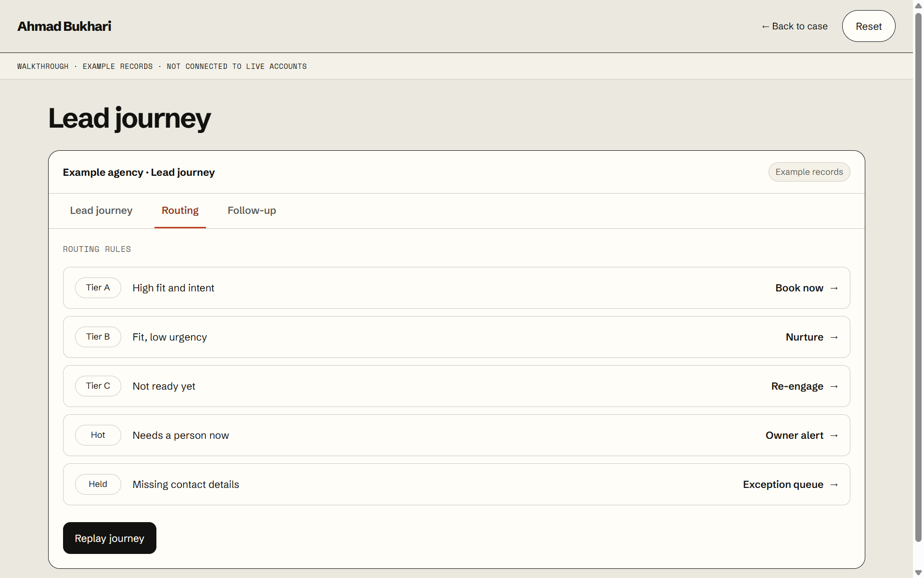Click the Exception queue arrow icon
Screen dimensions: 924x578
[x=834, y=485]
